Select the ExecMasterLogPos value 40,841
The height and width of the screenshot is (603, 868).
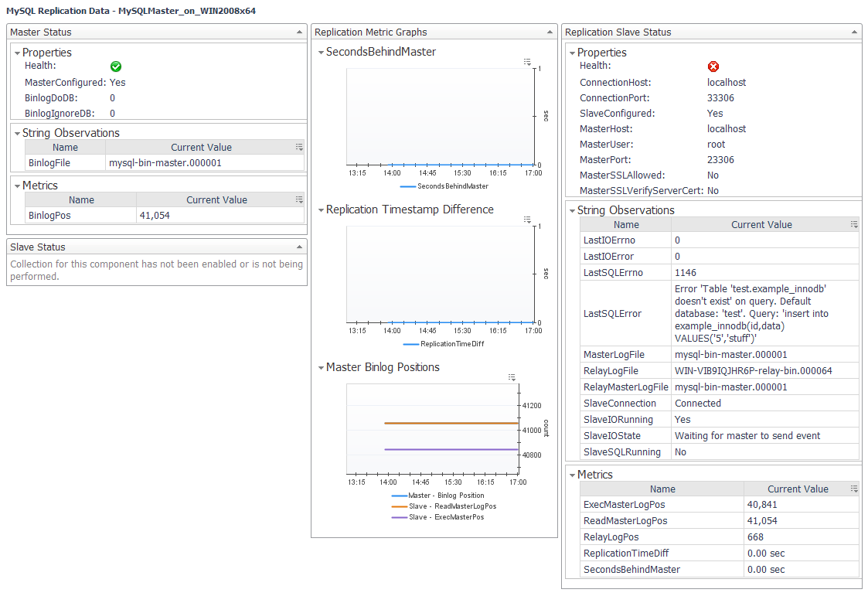point(762,505)
